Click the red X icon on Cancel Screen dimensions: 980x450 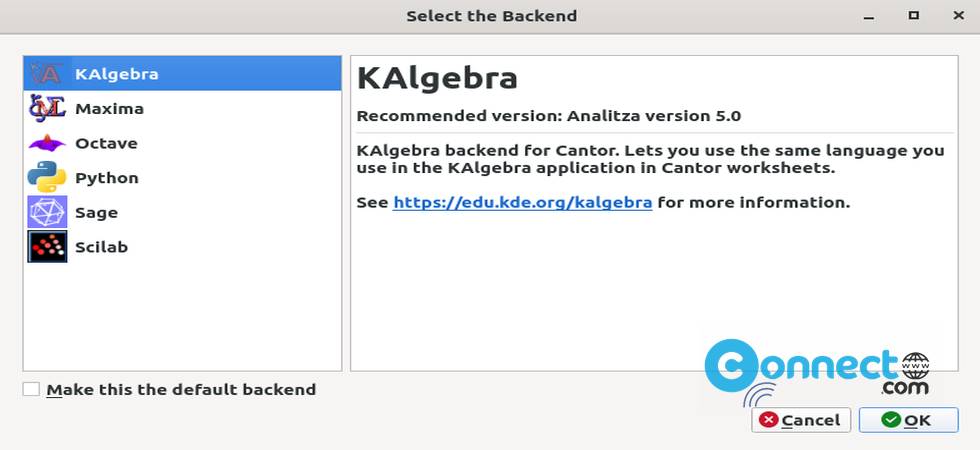tap(768, 420)
